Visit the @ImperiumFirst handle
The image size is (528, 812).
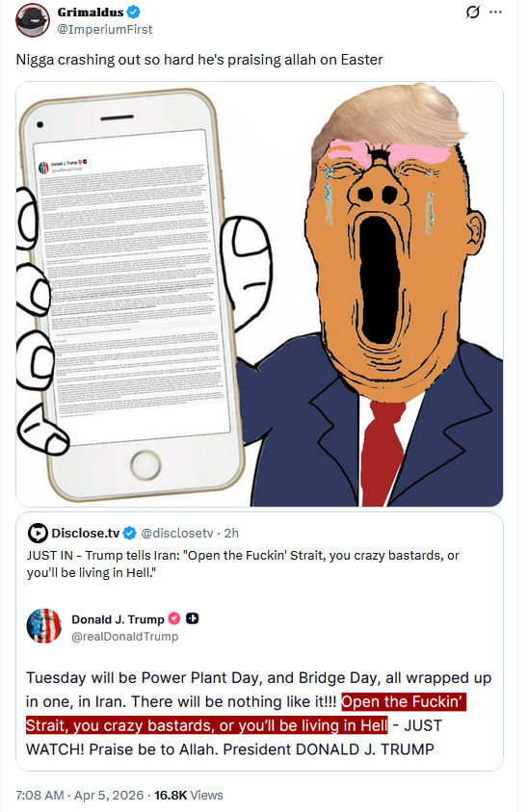click(105, 30)
